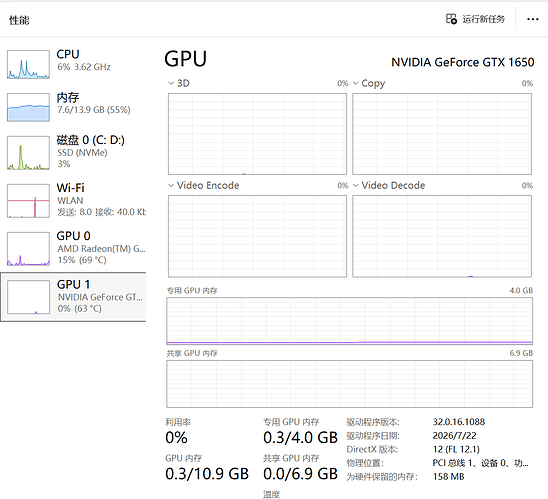Open the 3D engine dropdown chevron

(171, 83)
